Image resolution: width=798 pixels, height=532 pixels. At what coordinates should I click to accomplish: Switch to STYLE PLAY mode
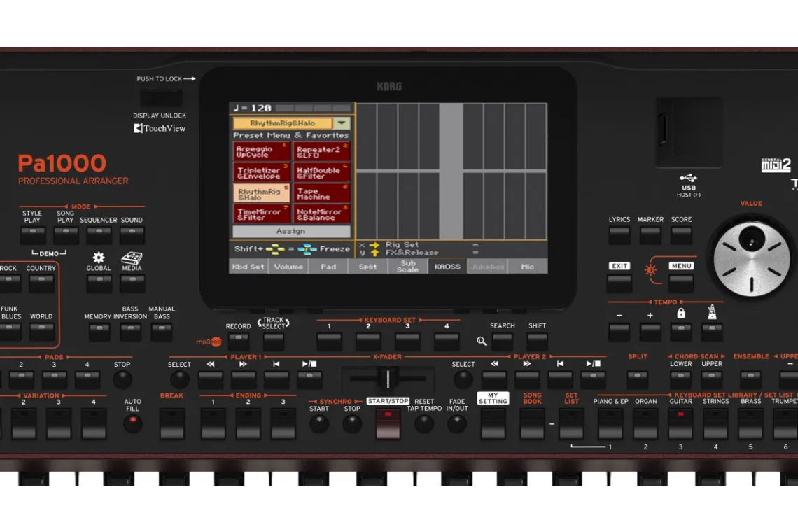33,235
